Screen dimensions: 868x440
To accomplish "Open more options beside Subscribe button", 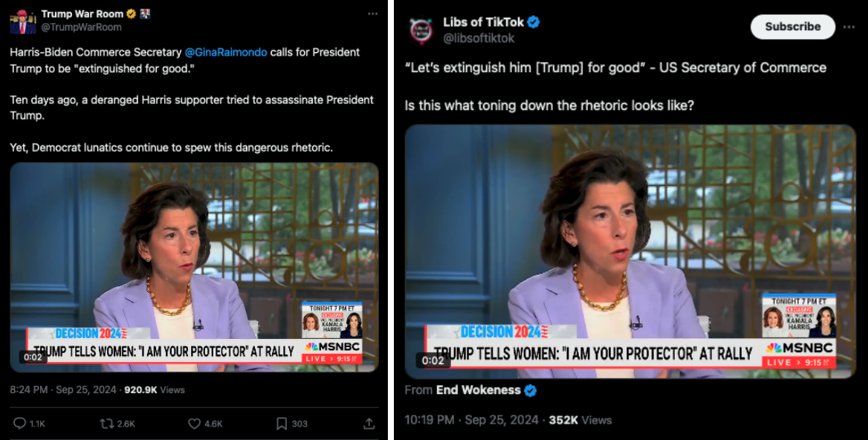I will pos(849,27).
